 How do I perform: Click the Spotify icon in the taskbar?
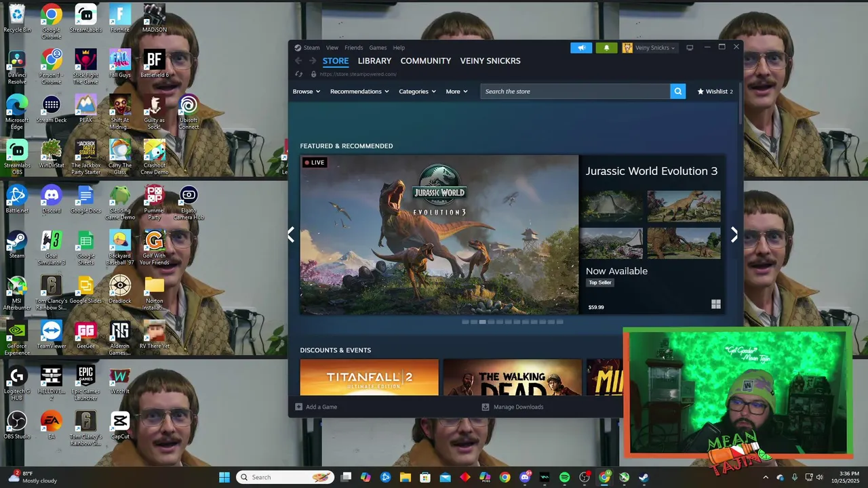click(564, 477)
